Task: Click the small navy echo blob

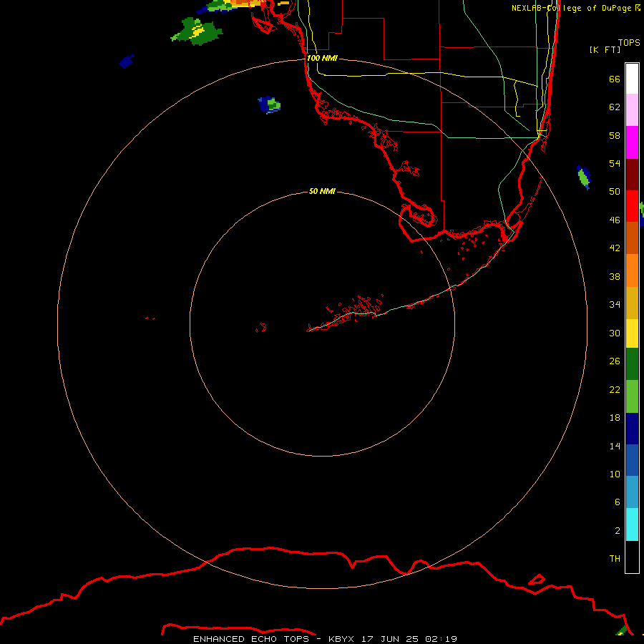Action: pos(127,62)
